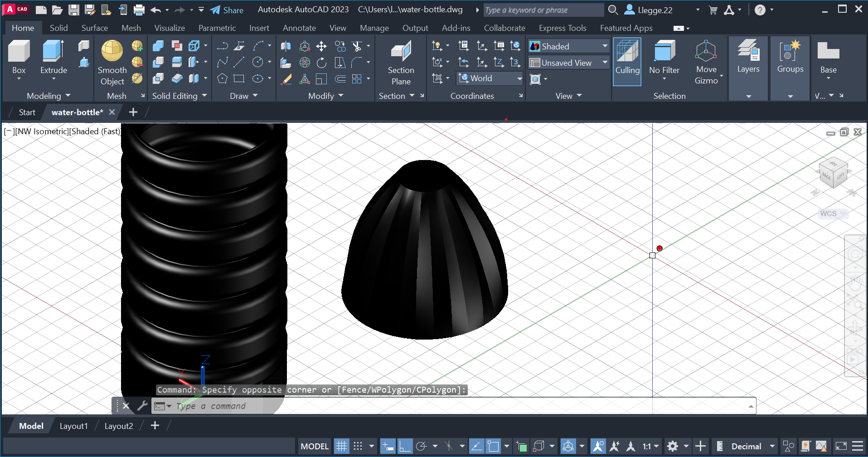
Task: Toggle ortho mode in status bar
Action: (x=405, y=446)
